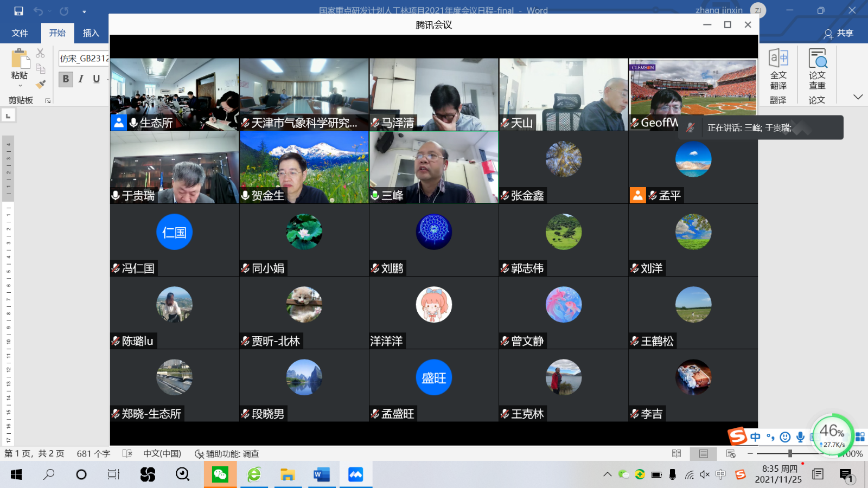Open the 文件 File tab
868x488 pixels.
point(20,33)
